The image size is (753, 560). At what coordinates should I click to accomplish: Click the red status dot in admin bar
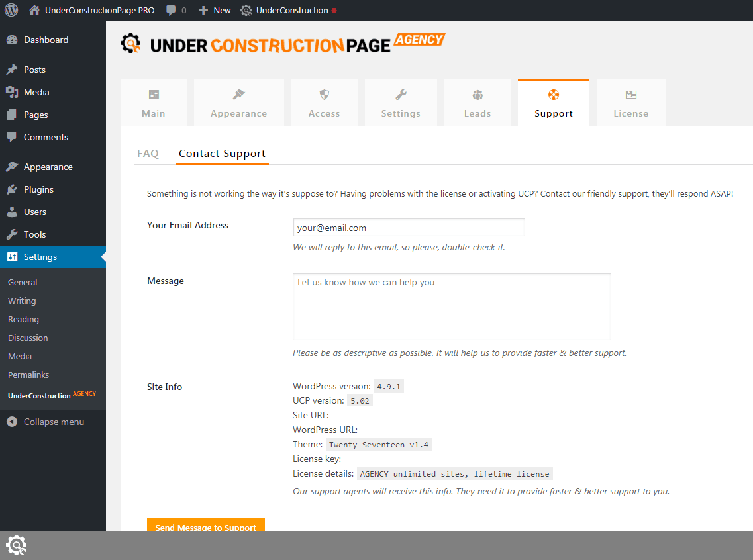pyautogui.click(x=334, y=10)
